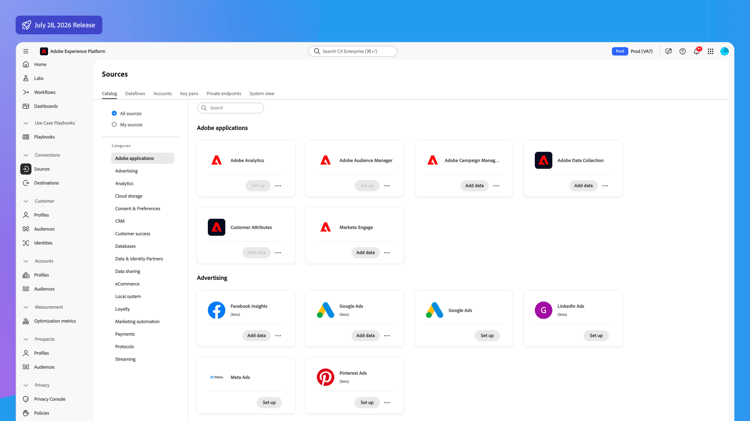Open the Destinations icon

pyautogui.click(x=26, y=183)
